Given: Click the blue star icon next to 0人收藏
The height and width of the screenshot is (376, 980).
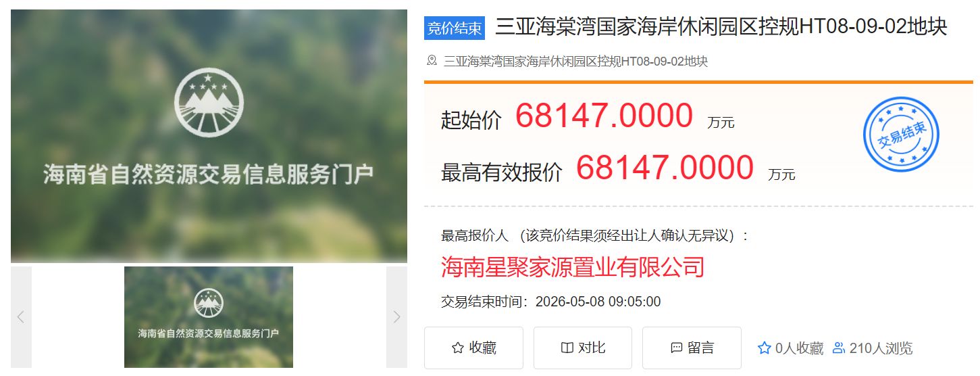Looking at the screenshot, I should coord(764,348).
